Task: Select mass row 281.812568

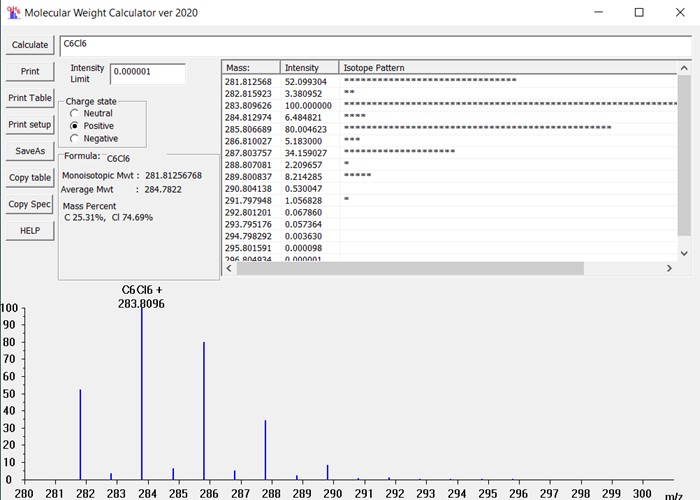Action: tap(450, 82)
